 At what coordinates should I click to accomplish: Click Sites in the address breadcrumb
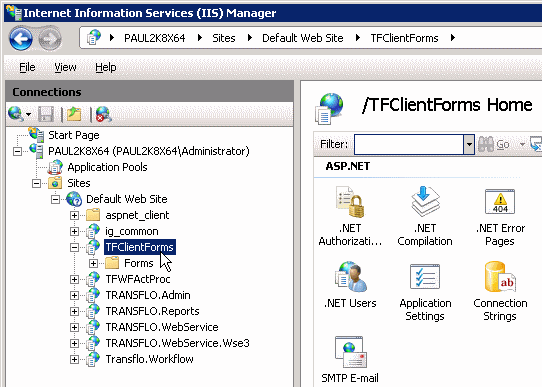tap(224, 38)
